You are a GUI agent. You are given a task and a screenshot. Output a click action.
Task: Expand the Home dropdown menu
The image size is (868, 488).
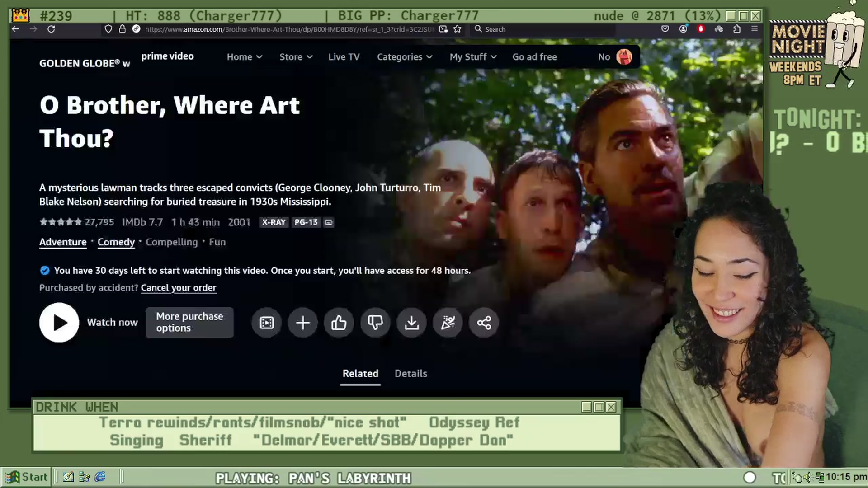(245, 57)
